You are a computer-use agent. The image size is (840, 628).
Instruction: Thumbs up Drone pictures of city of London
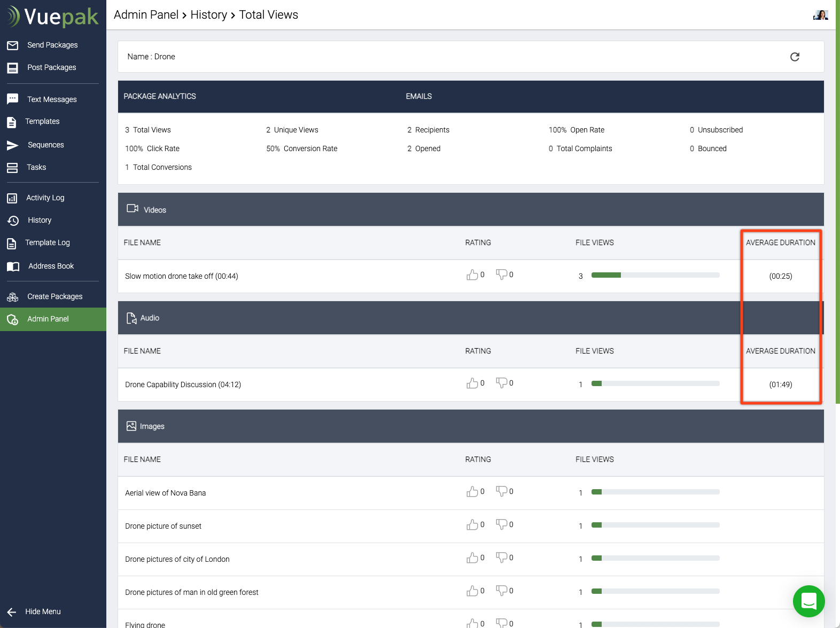point(472,558)
